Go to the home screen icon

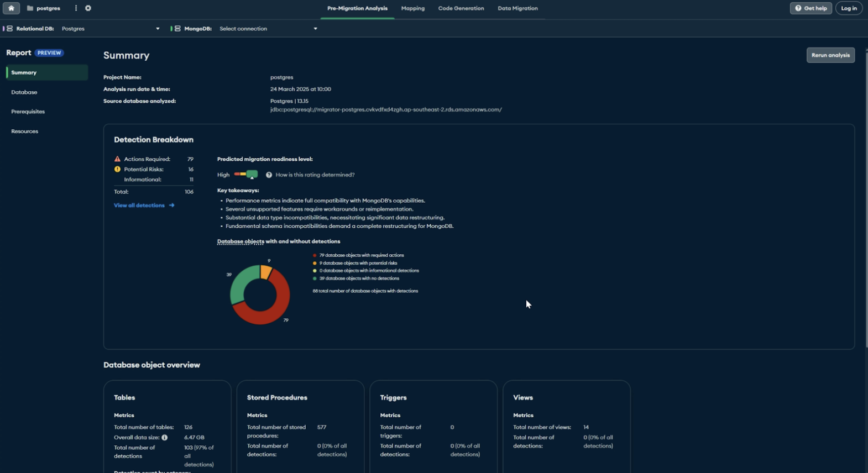point(11,8)
